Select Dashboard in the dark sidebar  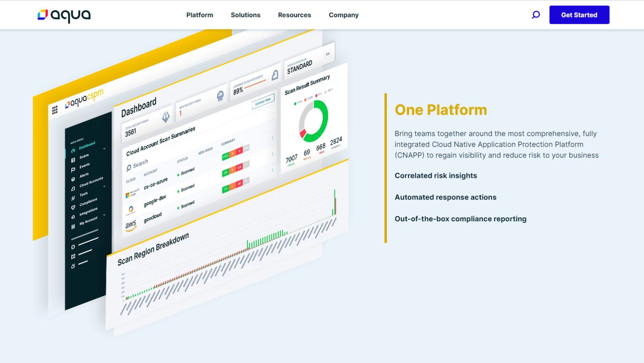pyautogui.click(x=87, y=145)
